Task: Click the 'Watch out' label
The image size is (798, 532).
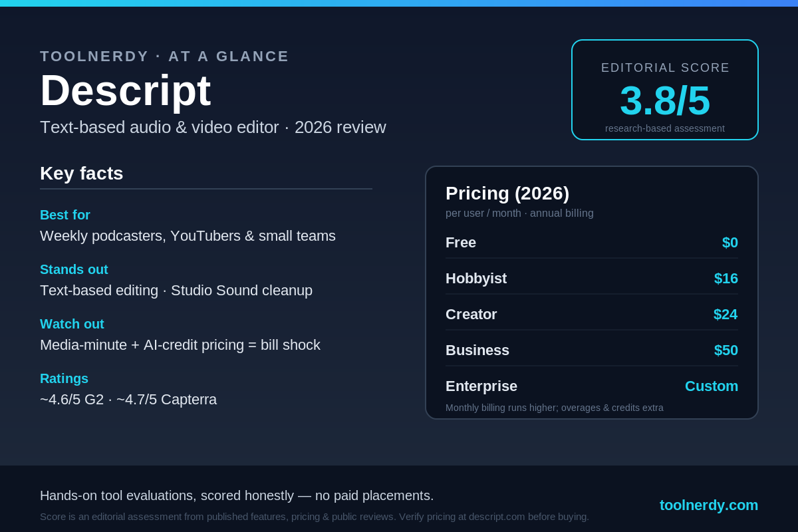Action: click(72, 324)
